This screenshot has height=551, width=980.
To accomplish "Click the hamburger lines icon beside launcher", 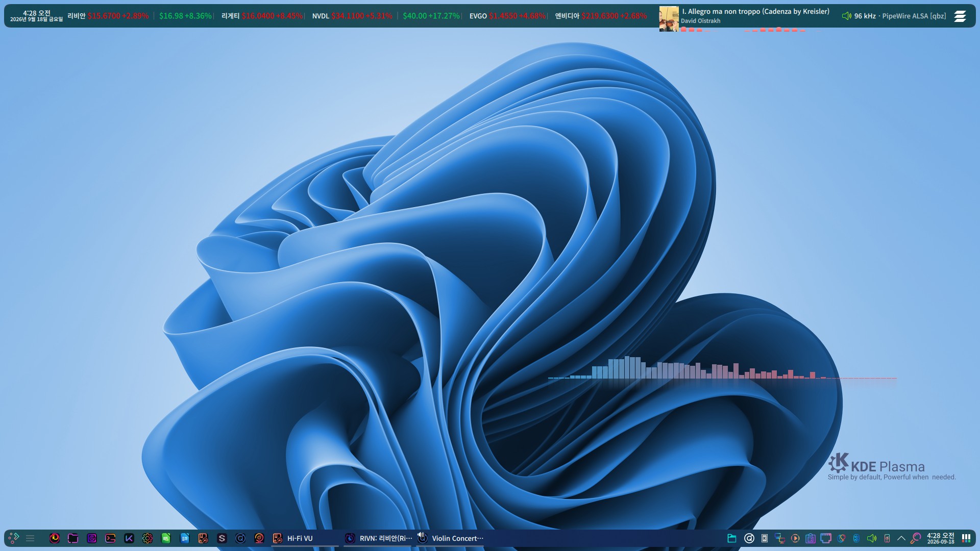I will tap(30, 538).
